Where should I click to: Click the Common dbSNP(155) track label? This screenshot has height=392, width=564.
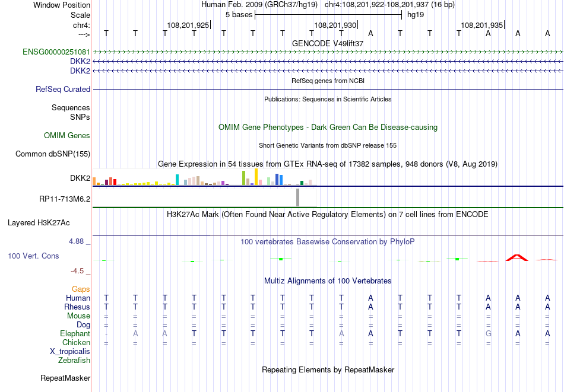coord(53,154)
